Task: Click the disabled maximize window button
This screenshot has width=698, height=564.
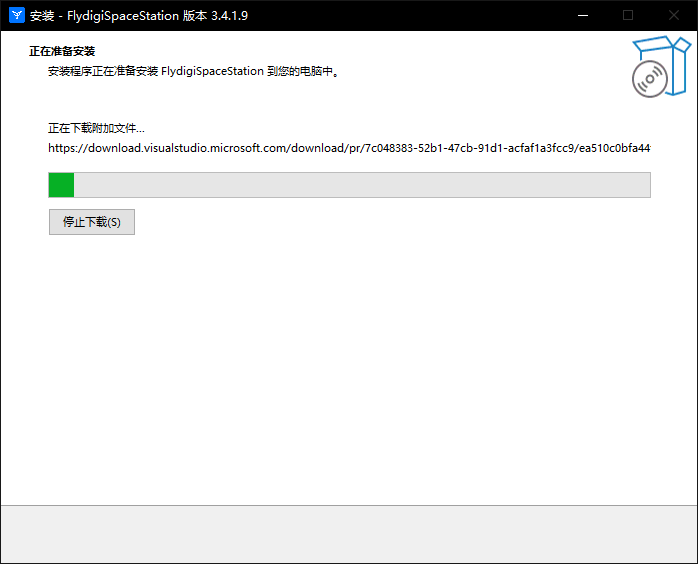Action: tap(628, 16)
